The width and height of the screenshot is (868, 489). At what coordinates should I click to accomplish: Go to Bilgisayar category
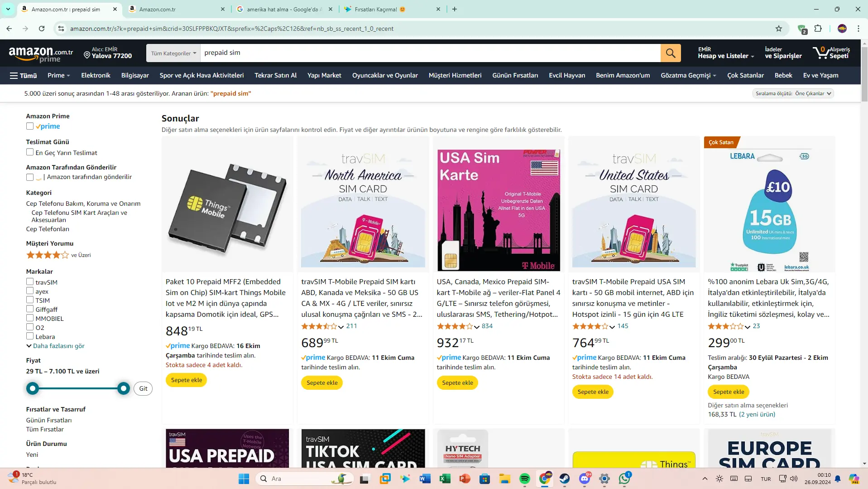[x=135, y=75]
